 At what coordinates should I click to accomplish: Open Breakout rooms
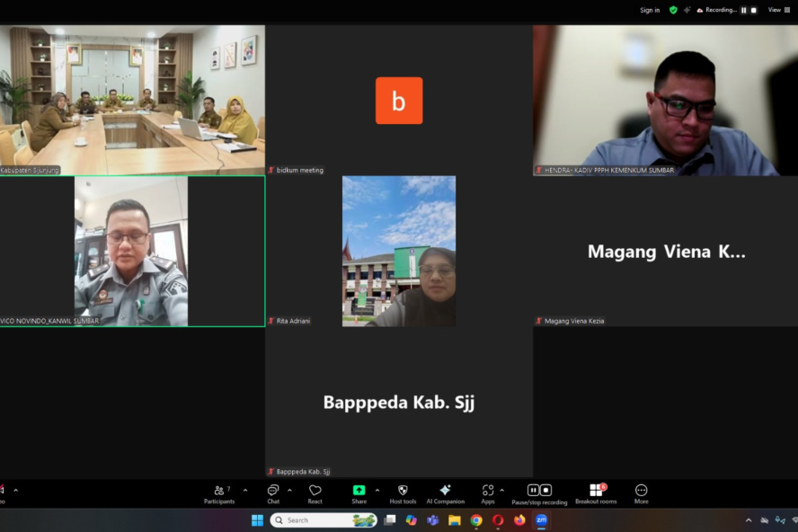[596, 493]
